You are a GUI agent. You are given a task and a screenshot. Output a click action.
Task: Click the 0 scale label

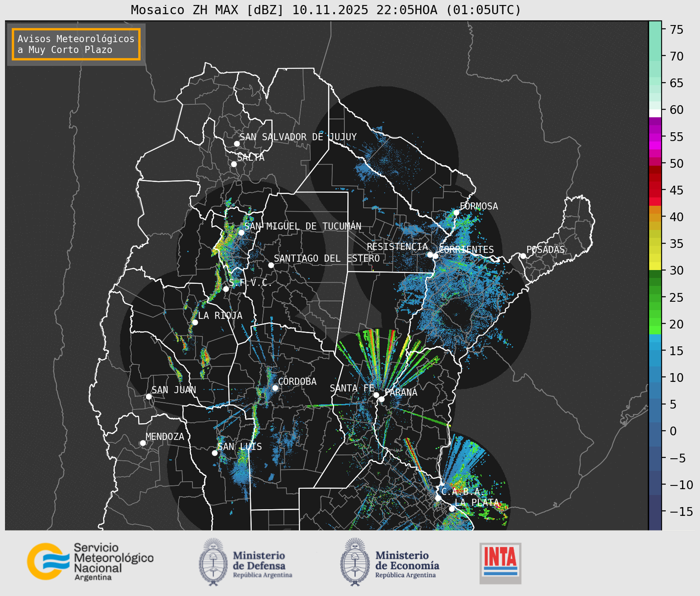click(x=673, y=431)
